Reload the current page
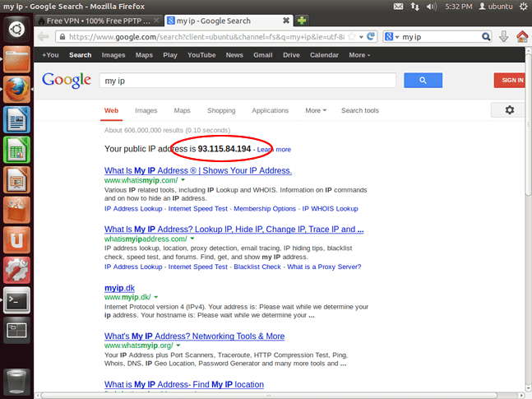 pyautogui.click(x=371, y=36)
